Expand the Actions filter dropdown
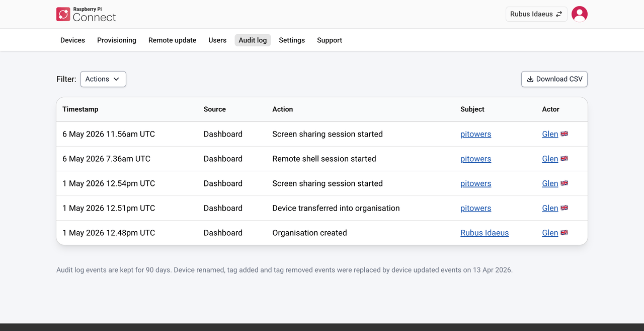This screenshot has width=644, height=331. coord(103,79)
